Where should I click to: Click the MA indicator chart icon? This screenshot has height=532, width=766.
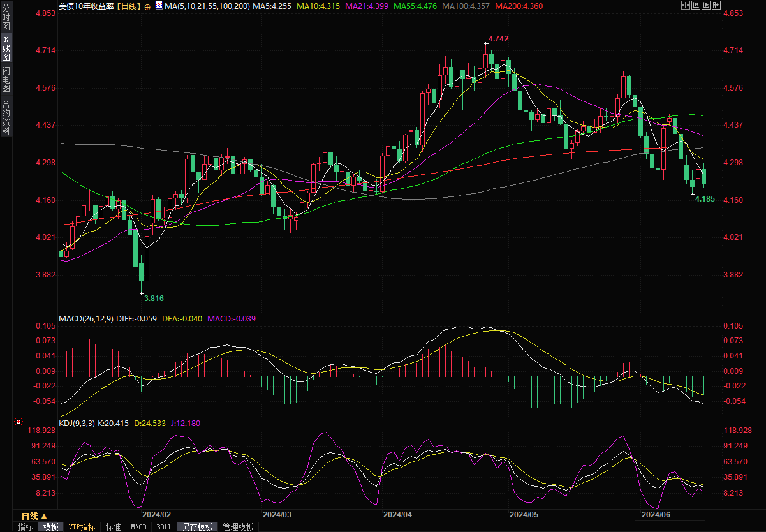(x=158, y=6)
